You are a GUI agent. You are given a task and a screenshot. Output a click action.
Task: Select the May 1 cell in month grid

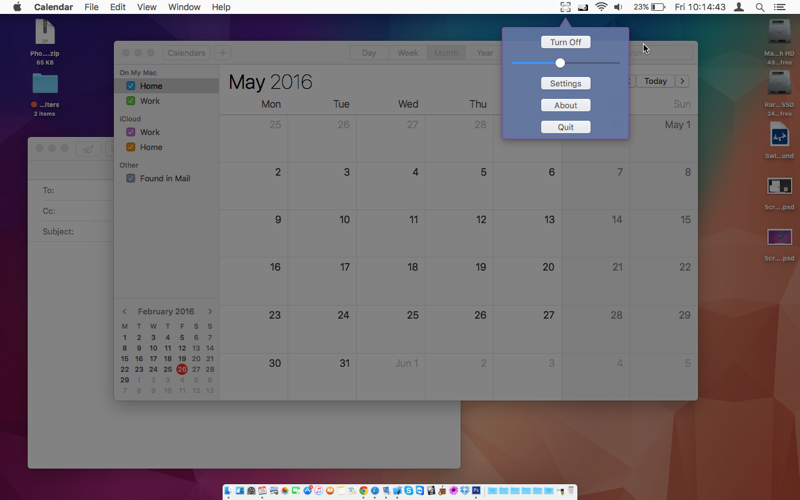pyautogui.click(x=663, y=138)
